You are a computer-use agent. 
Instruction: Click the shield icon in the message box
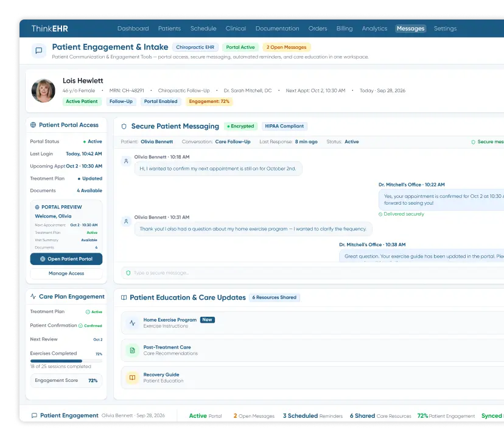[128, 273]
